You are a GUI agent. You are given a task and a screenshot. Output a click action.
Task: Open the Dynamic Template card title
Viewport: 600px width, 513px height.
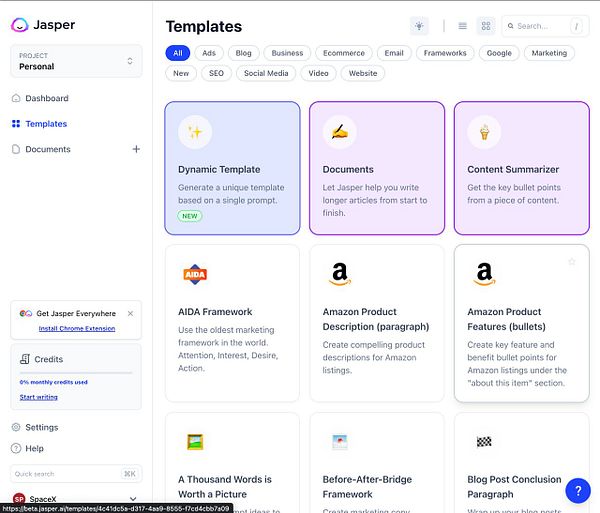pos(219,169)
